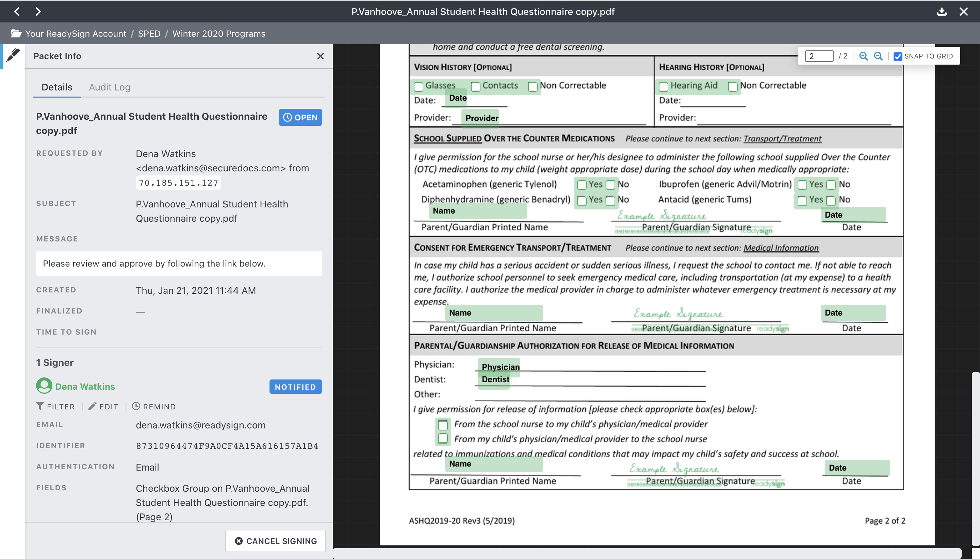The image size is (980, 559).
Task: Click the signer avatar icon
Action: pyautogui.click(x=44, y=386)
